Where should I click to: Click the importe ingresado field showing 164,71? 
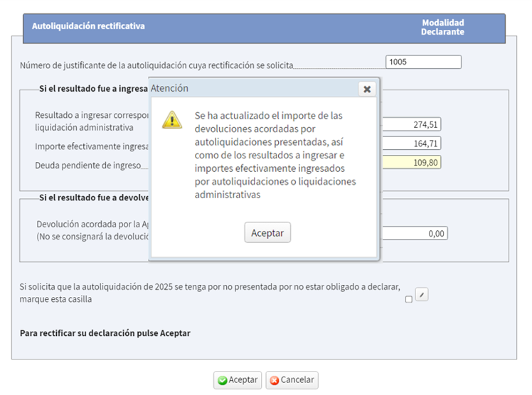tap(411, 144)
